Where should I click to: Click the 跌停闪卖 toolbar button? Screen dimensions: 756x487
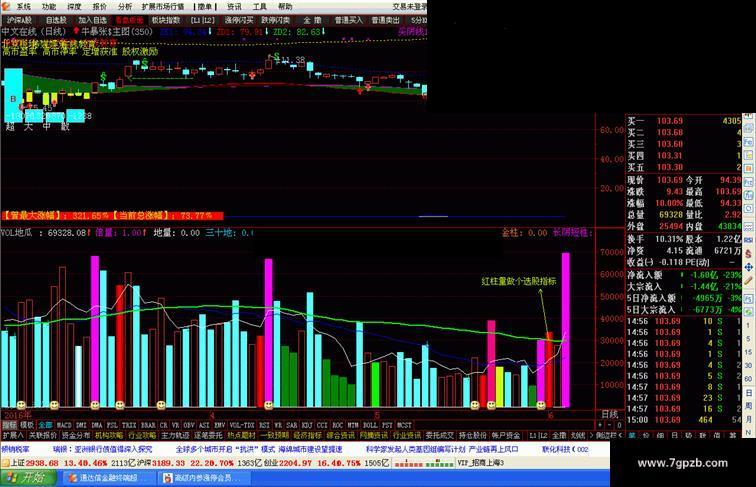point(275,20)
